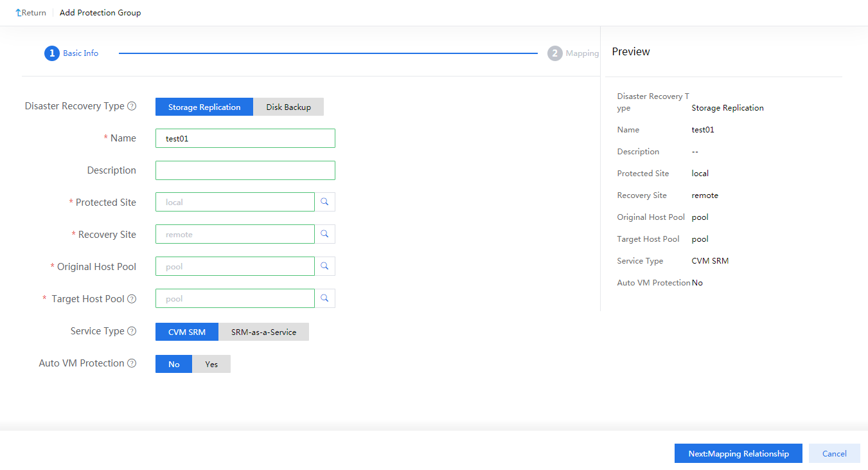This screenshot has height=470, width=868.
Task: Click inside the Description field
Action: coord(245,170)
